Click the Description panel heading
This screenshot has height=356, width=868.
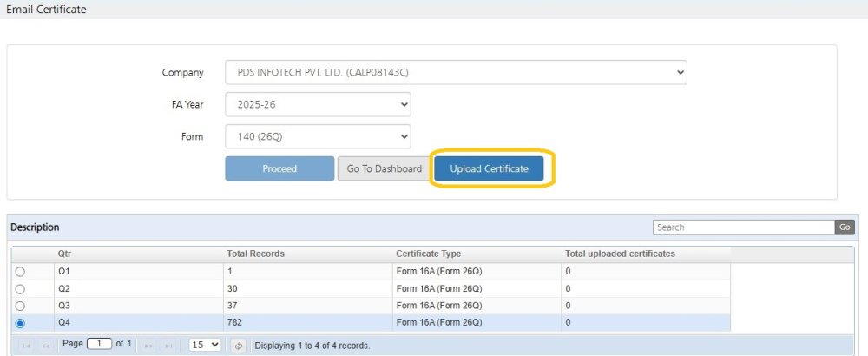pyautogui.click(x=35, y=227)
